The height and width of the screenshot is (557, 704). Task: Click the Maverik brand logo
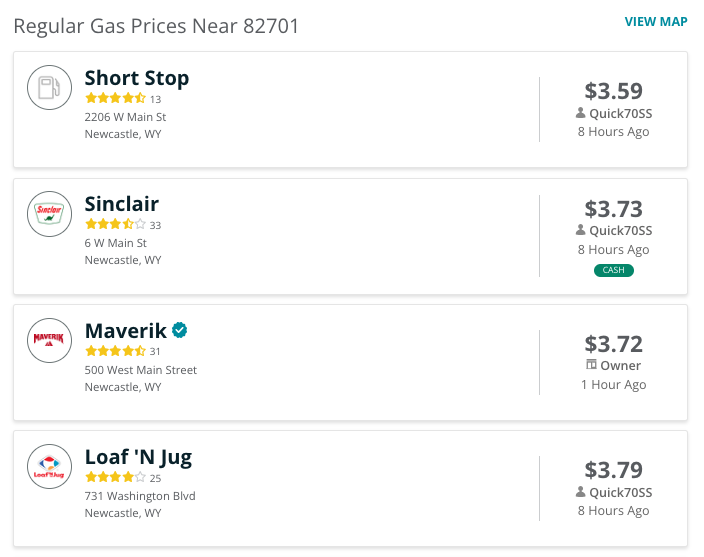(x=49, y=340)
